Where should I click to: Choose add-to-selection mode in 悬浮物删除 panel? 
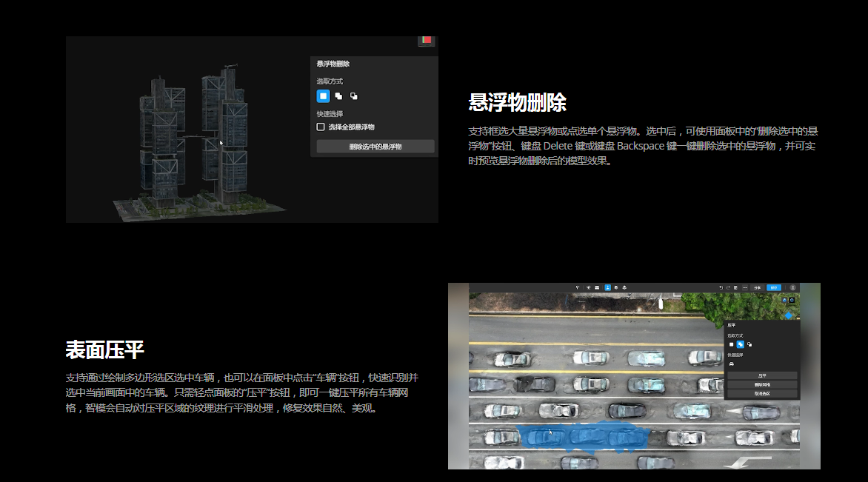point(338,96)
